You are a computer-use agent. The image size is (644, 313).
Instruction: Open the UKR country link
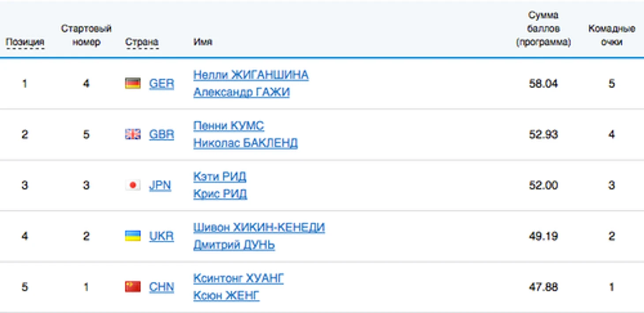[161, 236]
